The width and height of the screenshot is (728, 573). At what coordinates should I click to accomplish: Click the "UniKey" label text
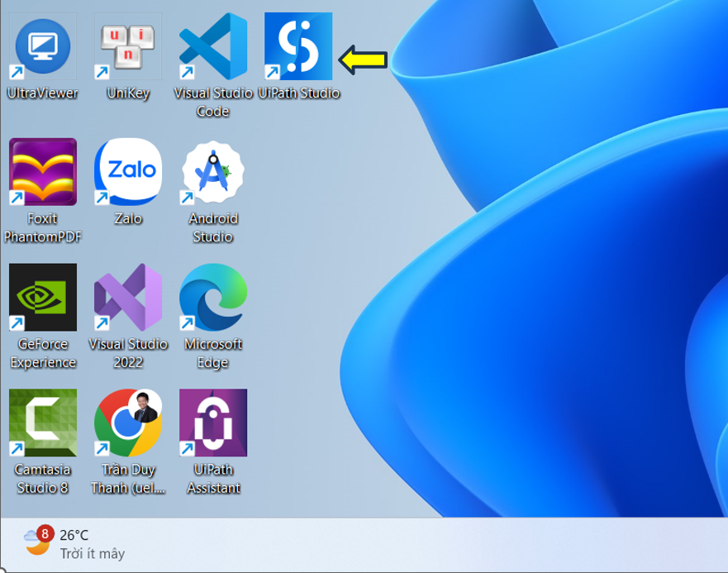pyautogui.click(x=128, y=94)
